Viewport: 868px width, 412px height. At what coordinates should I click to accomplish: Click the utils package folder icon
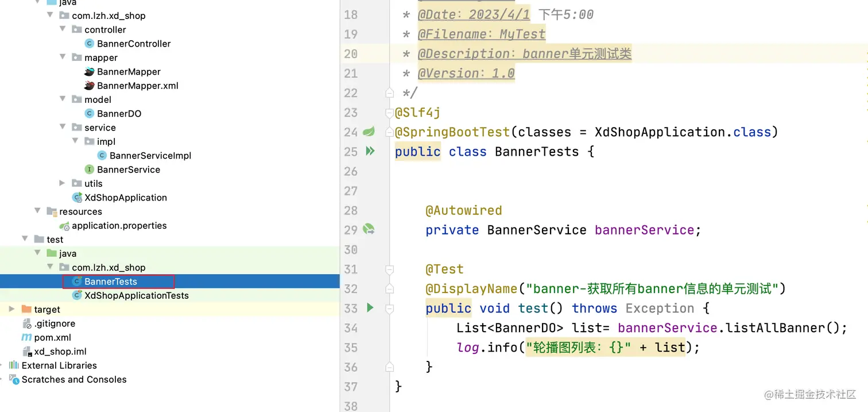pyautogui.click(x=77, y=184)
